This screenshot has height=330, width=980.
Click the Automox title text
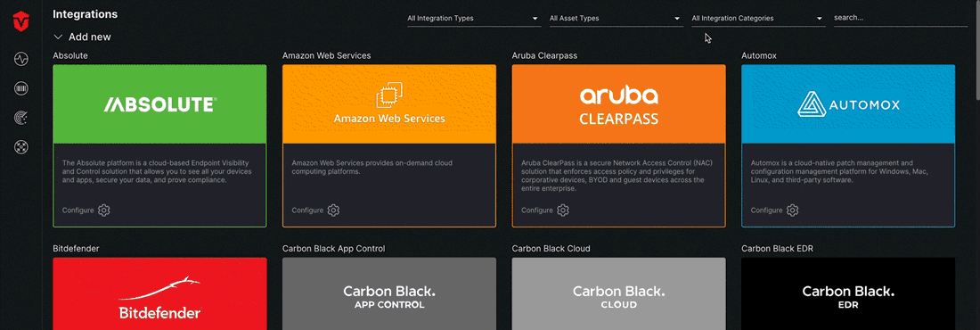(758, 55)
